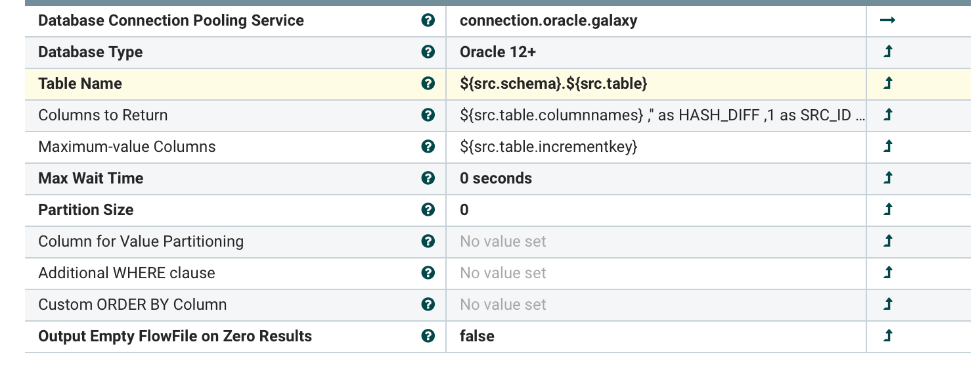980x367 pixels.
Task: Open connection.oracle.galaxy service selection value
Action: pyautogui.click(x=656, y=20)
